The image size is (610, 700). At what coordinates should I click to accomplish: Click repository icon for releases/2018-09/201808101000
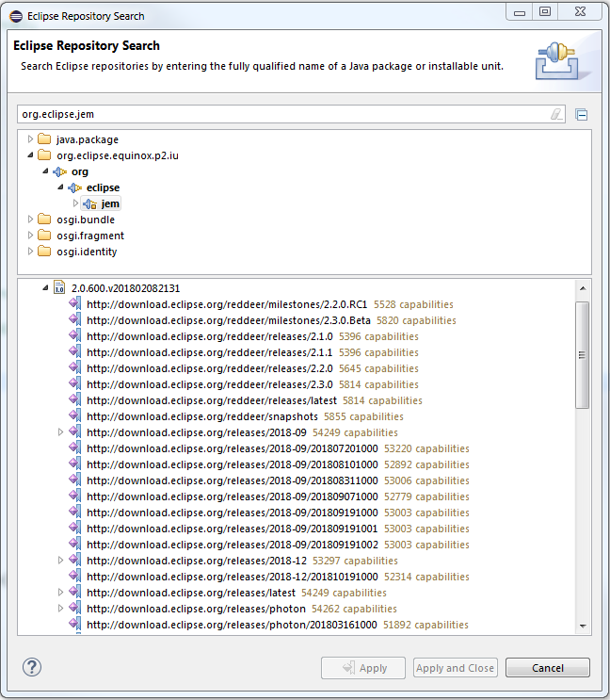pyautogui.click(x=75, y=464)
